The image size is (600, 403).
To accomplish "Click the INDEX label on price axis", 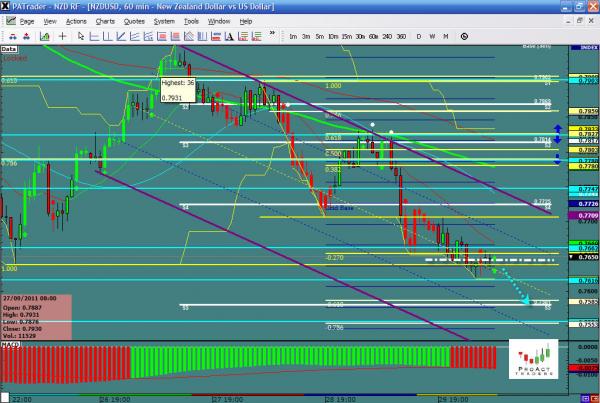I will pyautogui.click(x=586, y=45).
